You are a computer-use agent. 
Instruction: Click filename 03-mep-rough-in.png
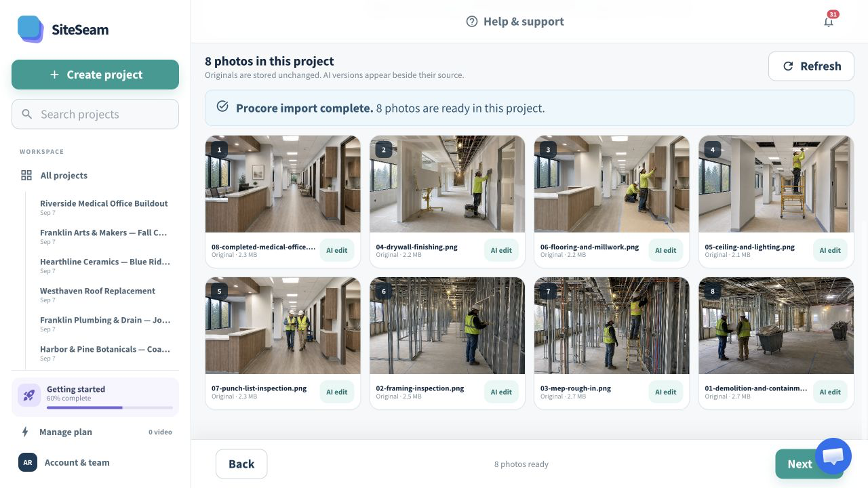tap(576, 388)
